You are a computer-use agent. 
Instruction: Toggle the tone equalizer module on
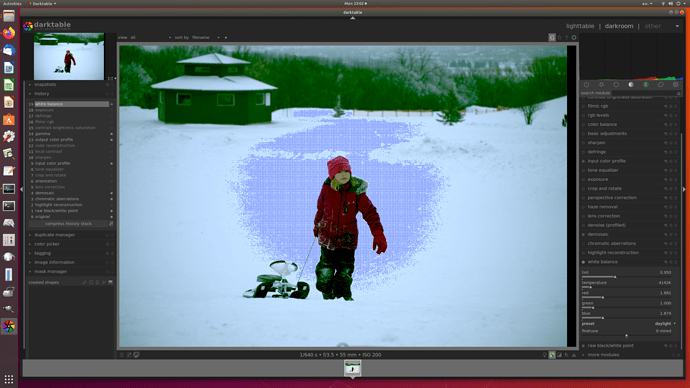tap(584, 170)
